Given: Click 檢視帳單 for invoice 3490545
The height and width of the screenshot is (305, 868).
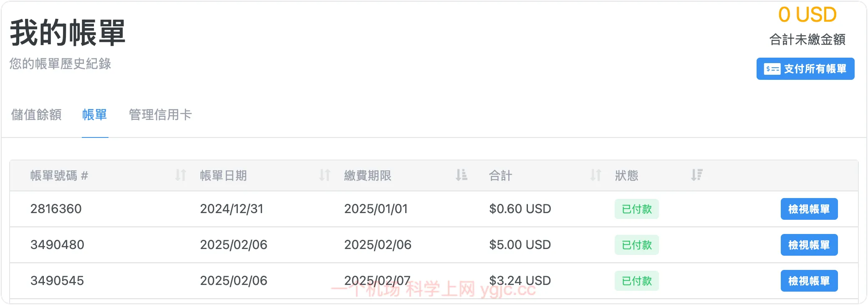Looking at the screenshot, I should pos(809,281).
